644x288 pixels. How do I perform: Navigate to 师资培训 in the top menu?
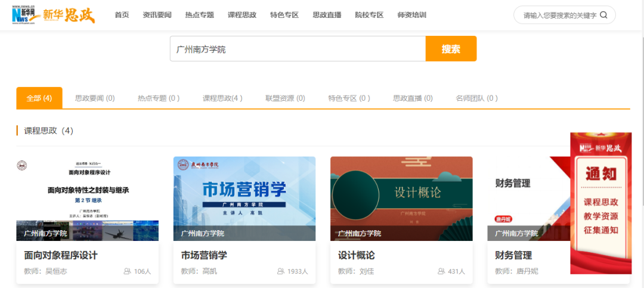(411, 15)
